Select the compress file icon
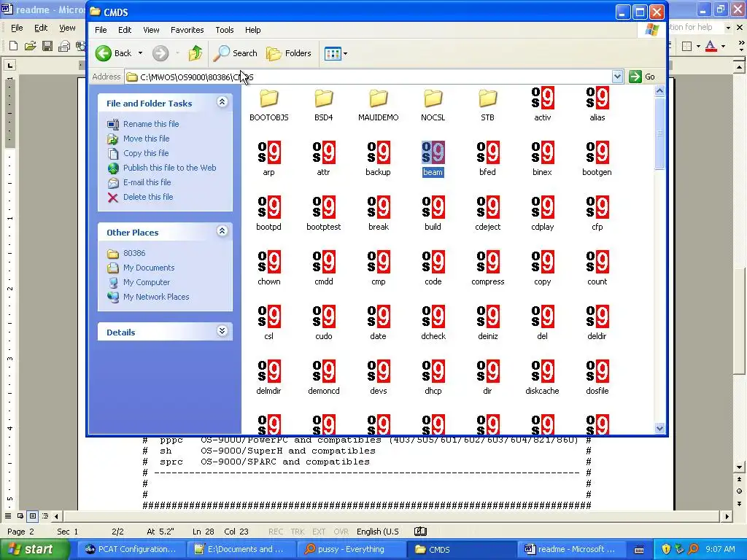Viewport: 747px width, 560px height. pyautogui.click(x=487, y=262)
